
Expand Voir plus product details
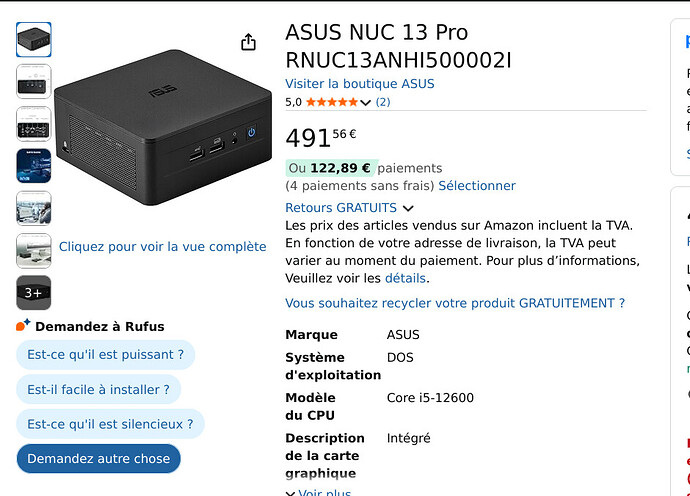point(319,492)
